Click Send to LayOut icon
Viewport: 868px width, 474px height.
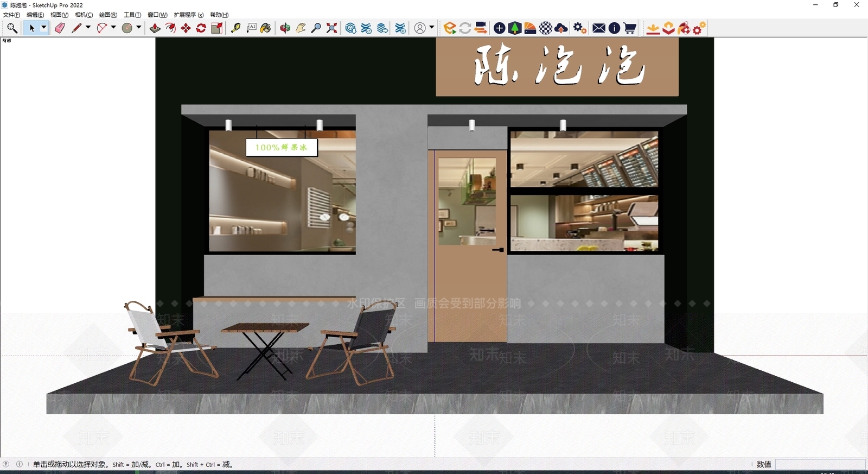(382, 28)
